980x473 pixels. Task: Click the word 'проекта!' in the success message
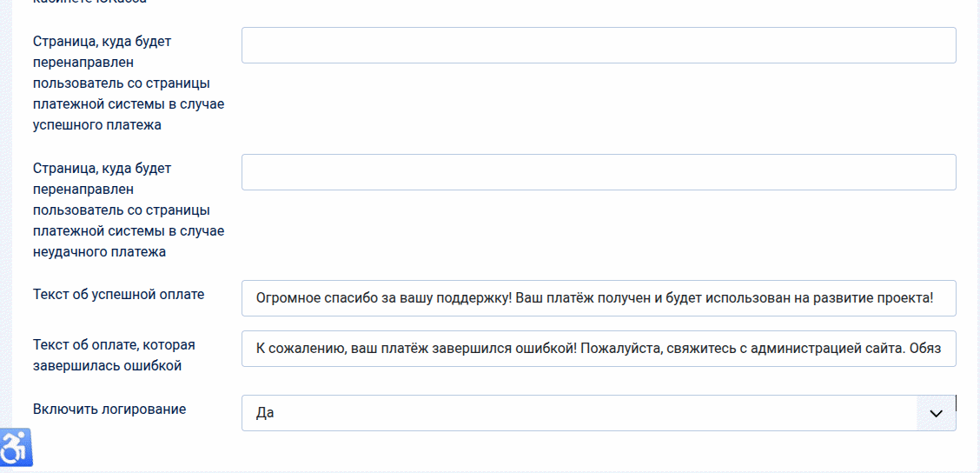tap(907, 298)
